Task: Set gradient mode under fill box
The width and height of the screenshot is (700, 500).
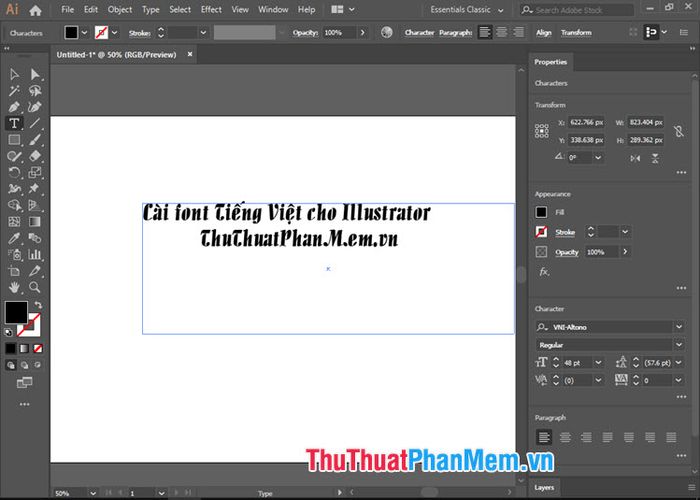Action: [24, 348]
